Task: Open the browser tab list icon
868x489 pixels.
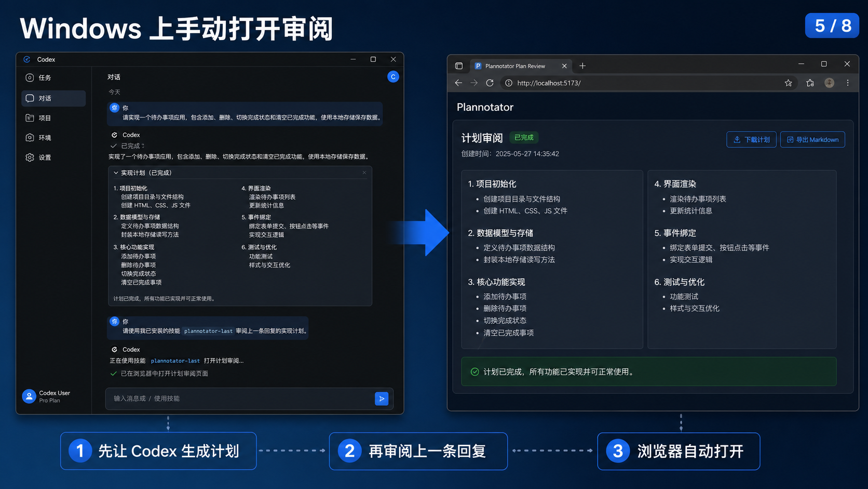Action: (x=459, y=66)
